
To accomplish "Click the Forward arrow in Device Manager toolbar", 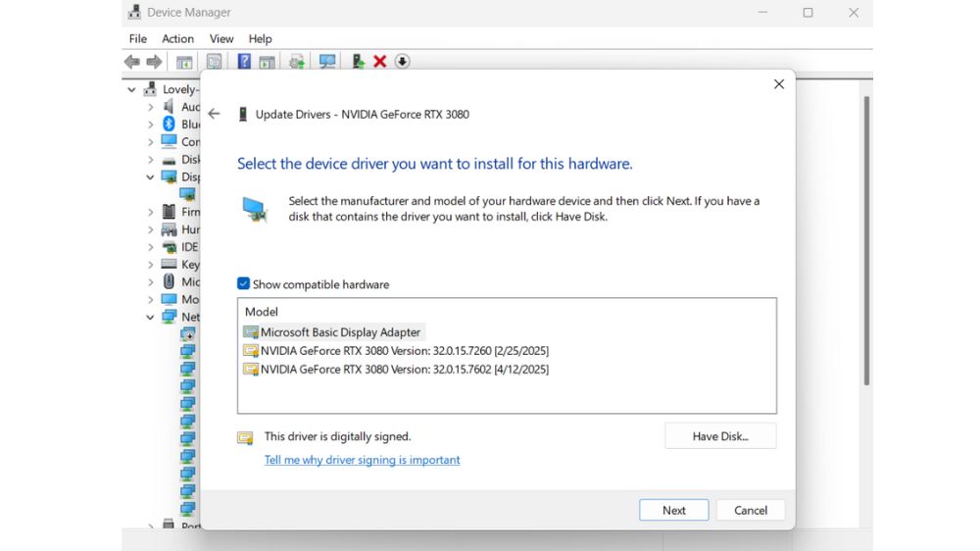I will pos(154,62).
